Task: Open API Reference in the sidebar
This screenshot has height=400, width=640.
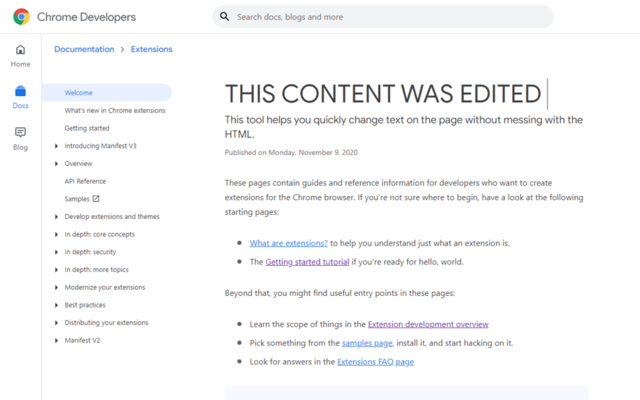Action: [x=85, y=181]
